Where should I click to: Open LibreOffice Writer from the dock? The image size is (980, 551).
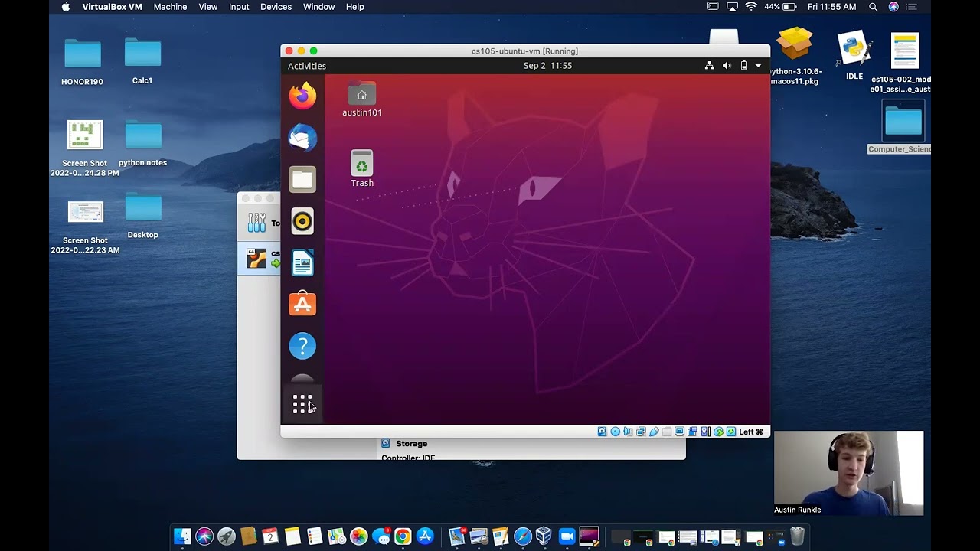click(302, 262)
